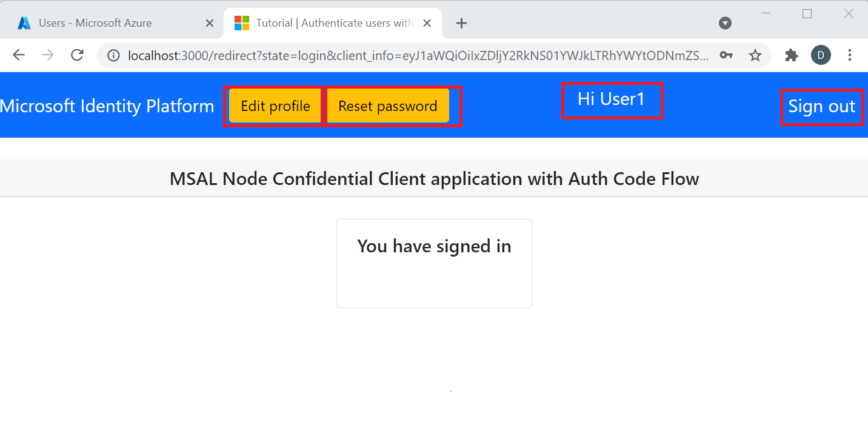The height and width of the screenshot is (430, 868).
Task: Open the password manager key icon
Action: pos(726,55)
